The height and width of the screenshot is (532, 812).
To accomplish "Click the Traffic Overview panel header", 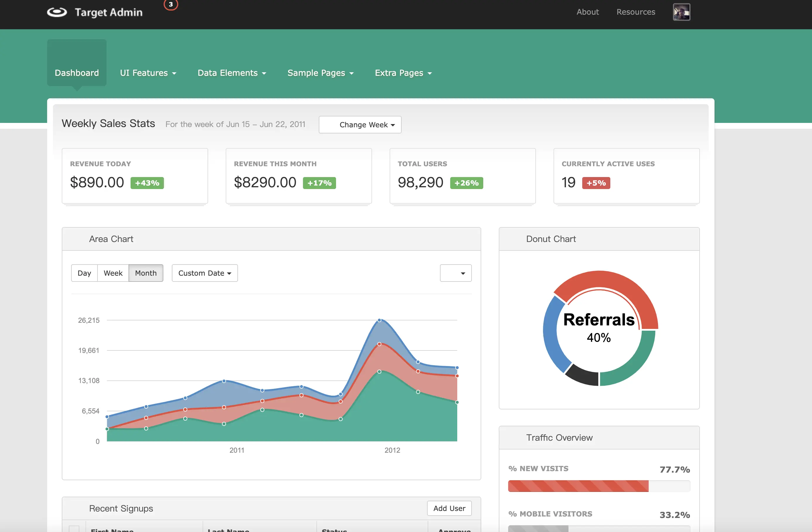I will (x=599, y=437).
